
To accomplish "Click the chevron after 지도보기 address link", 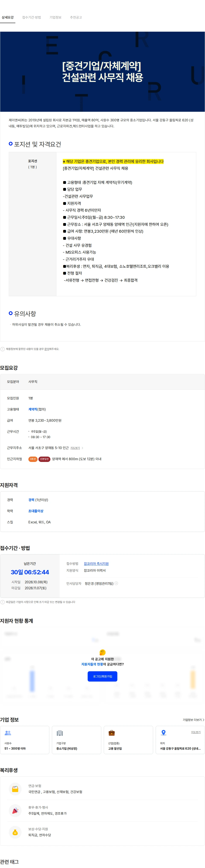I will [82, 448].
